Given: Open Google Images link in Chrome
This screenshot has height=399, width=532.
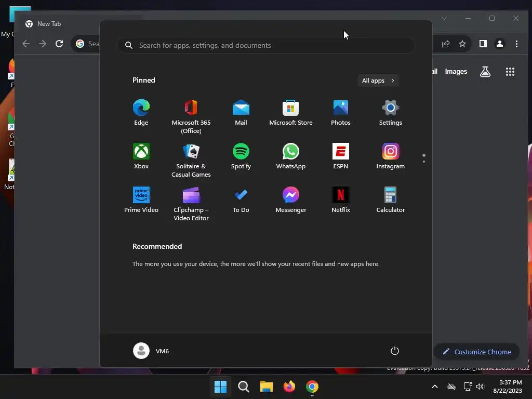Looking at the screenshot, I should 456,72.
